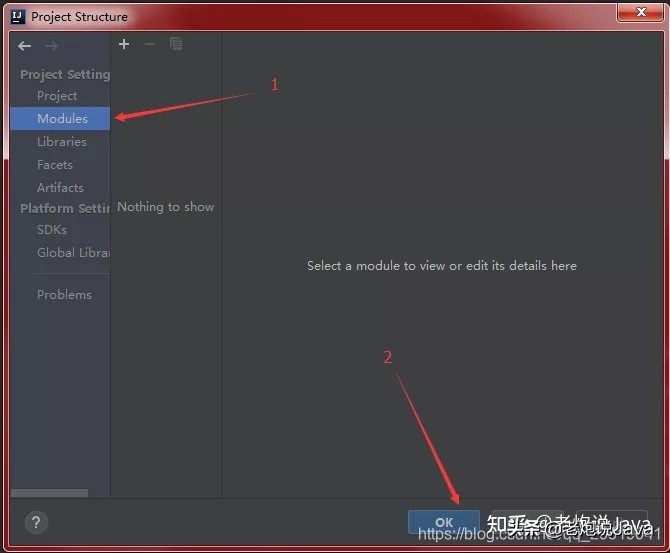Close the Project Structure dialog
The width and height of the screenshot is (670, 553).
pos(641,12)
